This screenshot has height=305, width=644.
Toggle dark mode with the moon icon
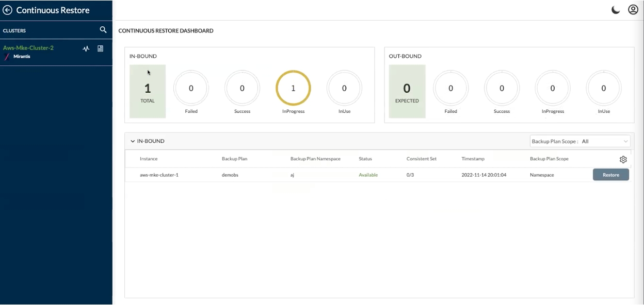(616, 10)
